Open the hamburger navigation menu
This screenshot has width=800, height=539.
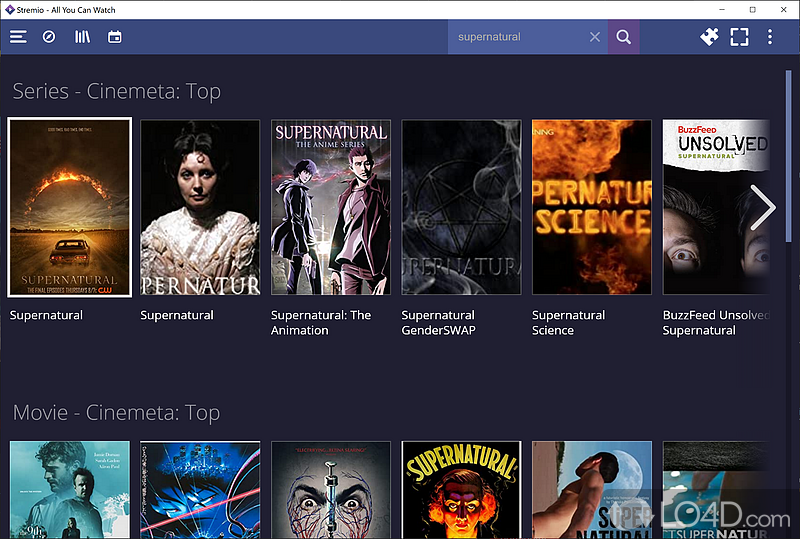(18, 37)
